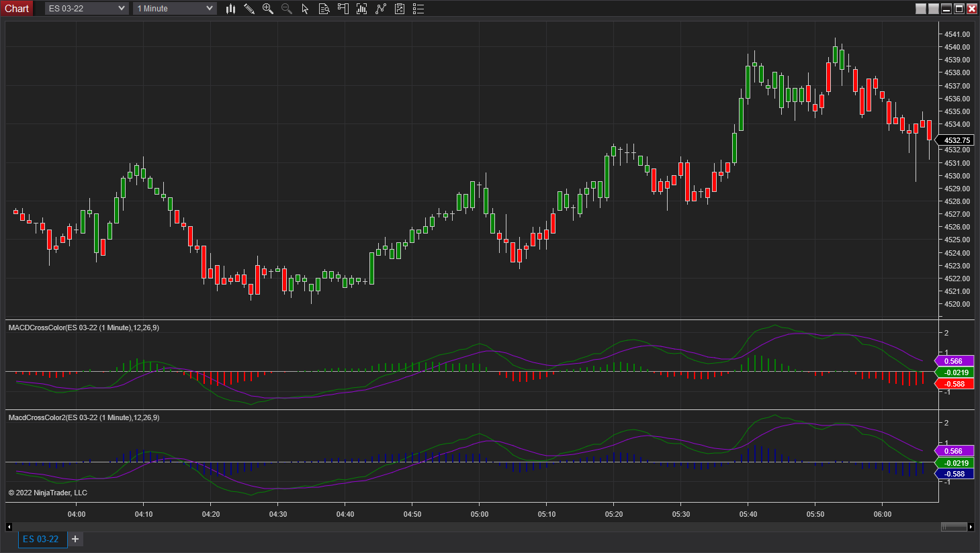The width and height of the screenshot is (980, 553).
Task: Click the 06:00 time axis label
Action: (x=883, y=514)
